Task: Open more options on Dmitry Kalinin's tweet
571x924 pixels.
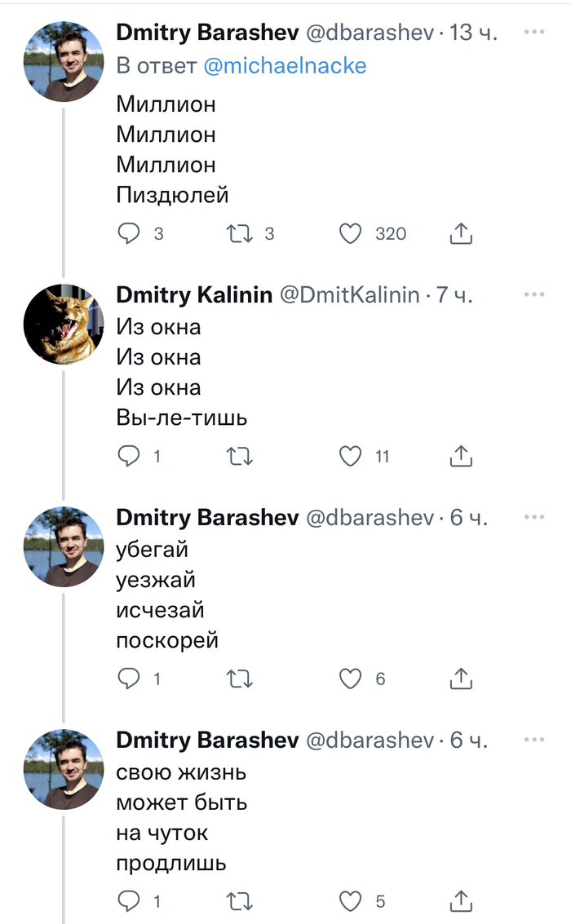Action: coord(533,294)
